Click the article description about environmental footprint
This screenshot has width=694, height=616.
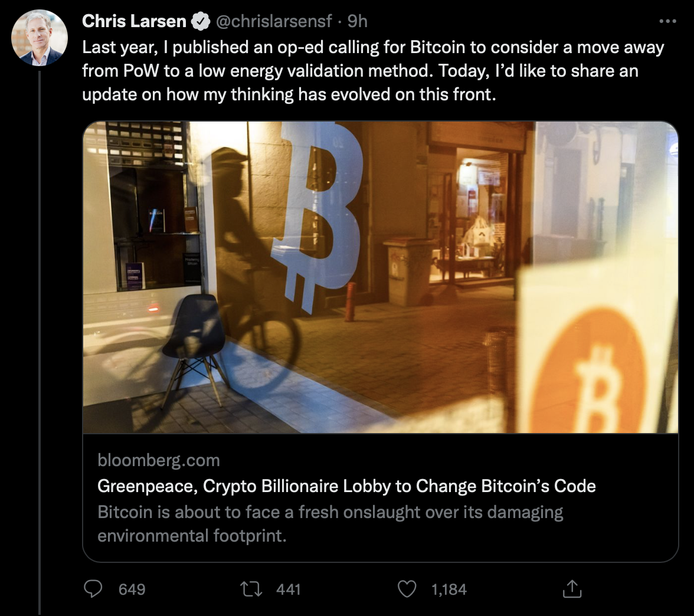[x=330, y=523]
